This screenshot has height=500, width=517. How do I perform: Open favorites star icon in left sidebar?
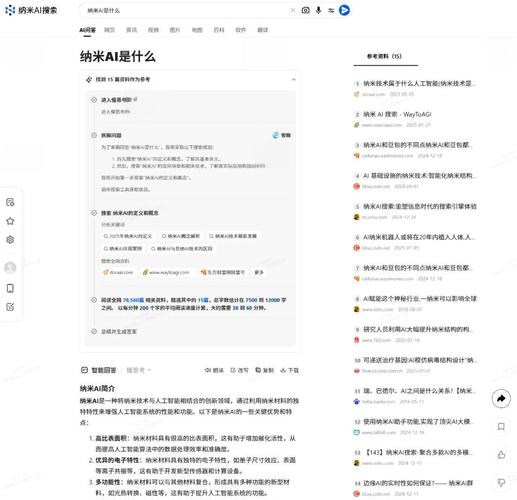click(x=10, y=221)
